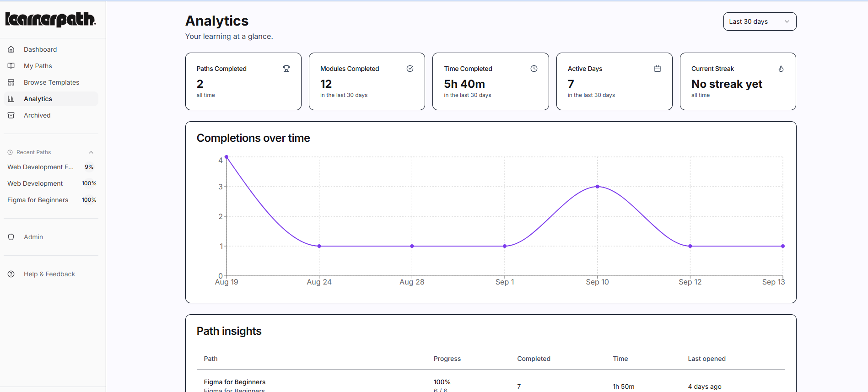Click Figma for Beginners in Path insights table
The image size is (868, 392).
coord(234,382)
